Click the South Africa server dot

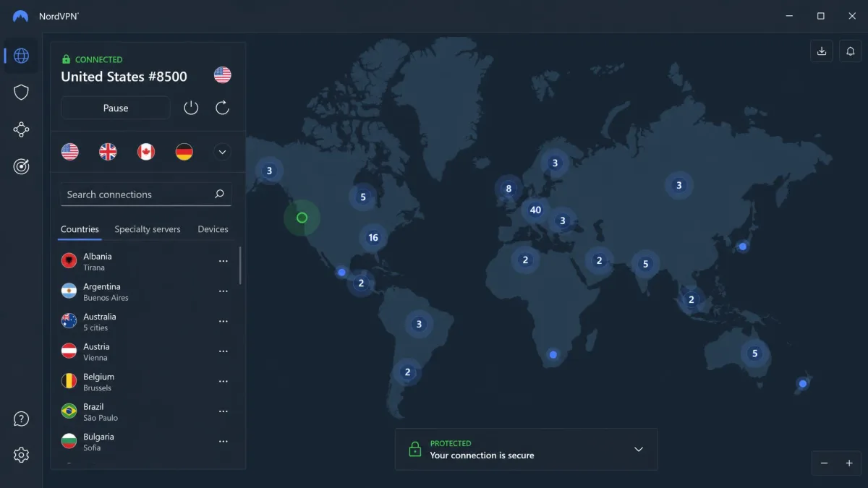(x=553, y=354)
